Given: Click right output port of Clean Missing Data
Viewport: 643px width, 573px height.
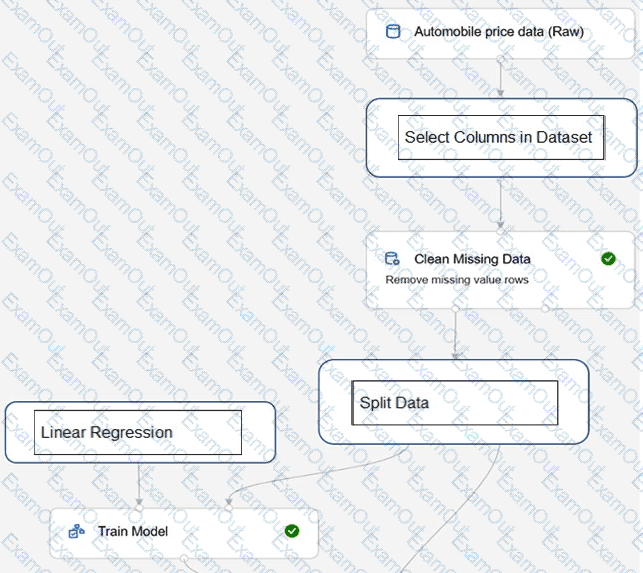Looking at the screenshot, I should 545,309.
